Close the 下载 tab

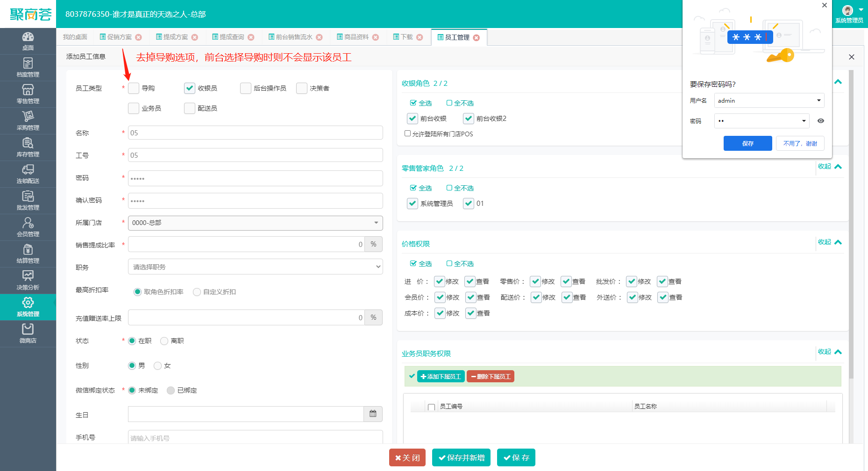[420, 37]
